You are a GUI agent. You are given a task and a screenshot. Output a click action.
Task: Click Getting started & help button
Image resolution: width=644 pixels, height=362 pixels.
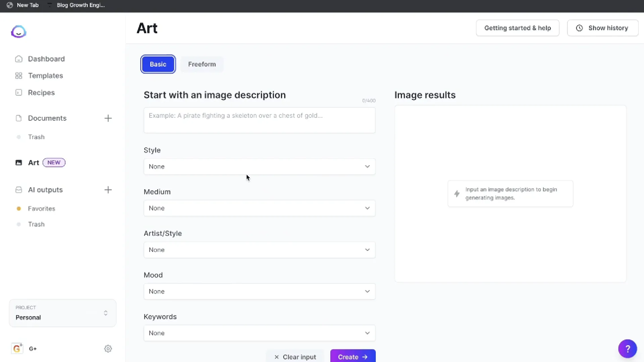tap(517, 28)
